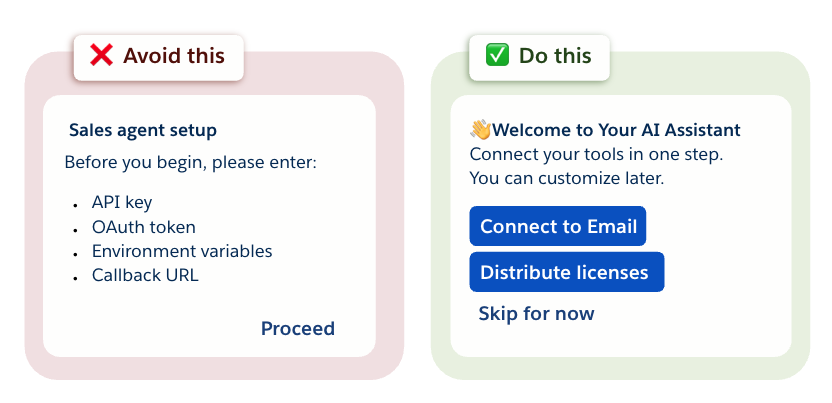The image size is (832, 403).
Task: Click the bullet beside API key
Action: pyautogui.click(x=75, y=204)
